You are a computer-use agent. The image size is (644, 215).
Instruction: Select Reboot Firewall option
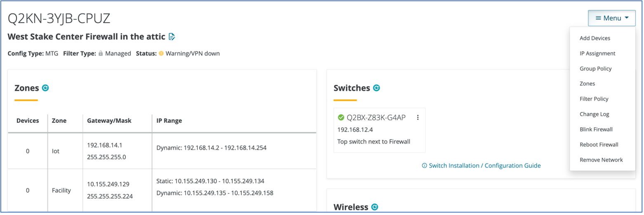click(599, 145)
